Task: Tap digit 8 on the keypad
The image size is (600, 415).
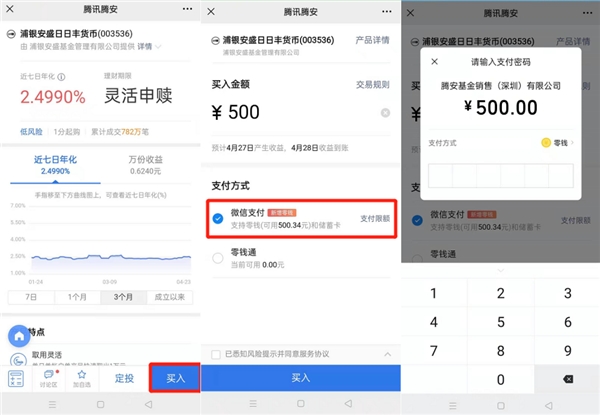Action: tap(501, 351)
